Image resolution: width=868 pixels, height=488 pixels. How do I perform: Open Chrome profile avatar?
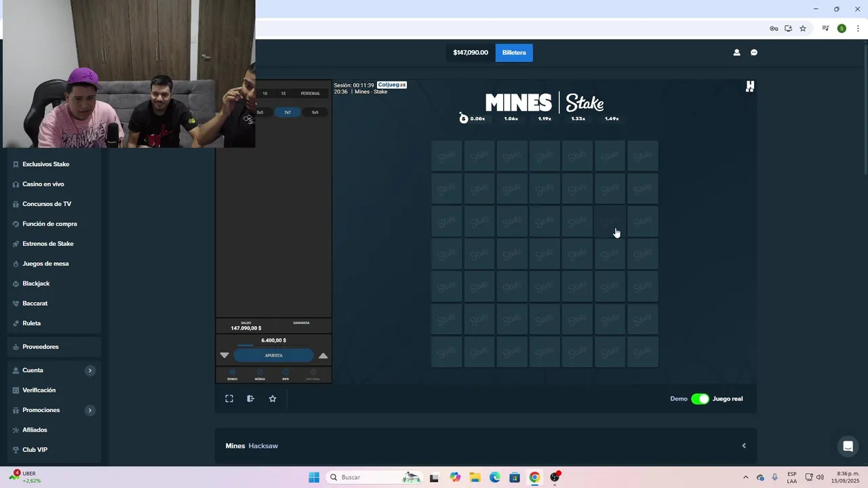pyautogui.click(x=842, y=28)
